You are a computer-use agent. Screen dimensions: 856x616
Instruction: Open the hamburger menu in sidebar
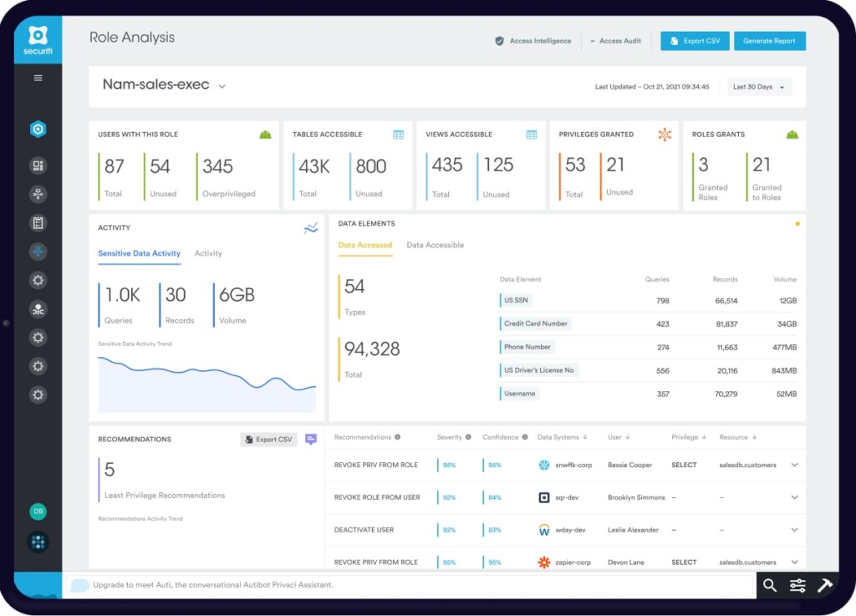pyautogui.click(x=38, y=78)
